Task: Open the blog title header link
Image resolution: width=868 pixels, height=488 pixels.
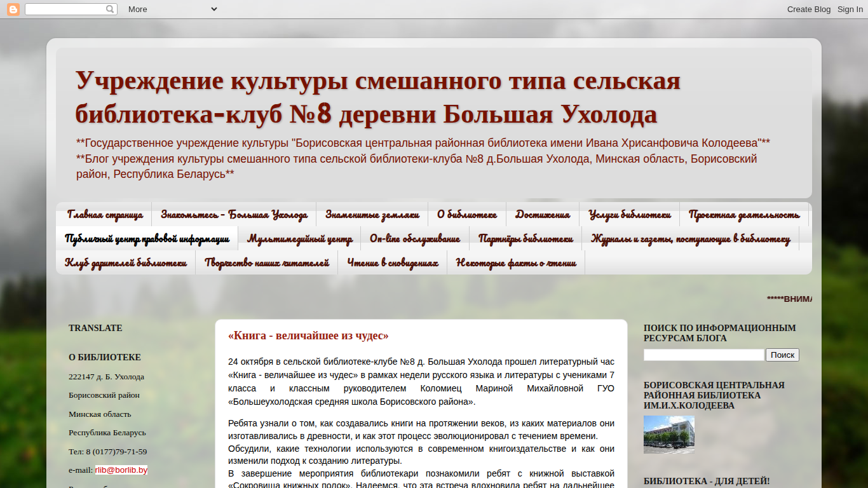Action: 378,97
